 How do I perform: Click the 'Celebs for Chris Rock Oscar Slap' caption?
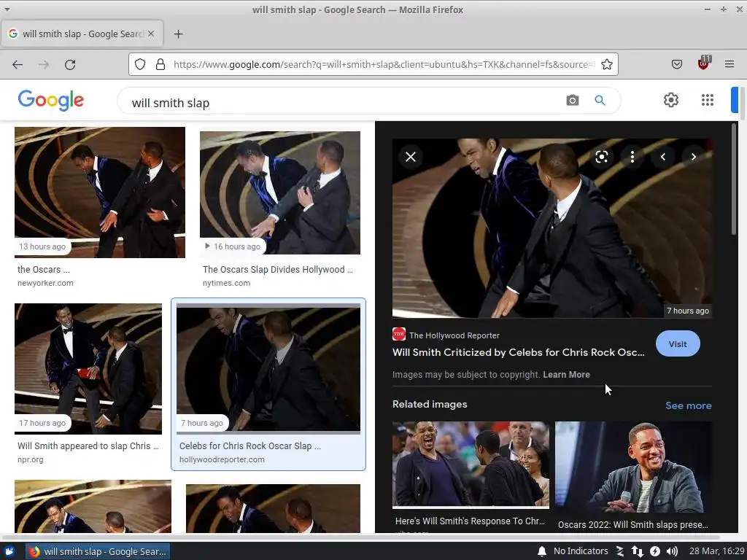point(250,446)
